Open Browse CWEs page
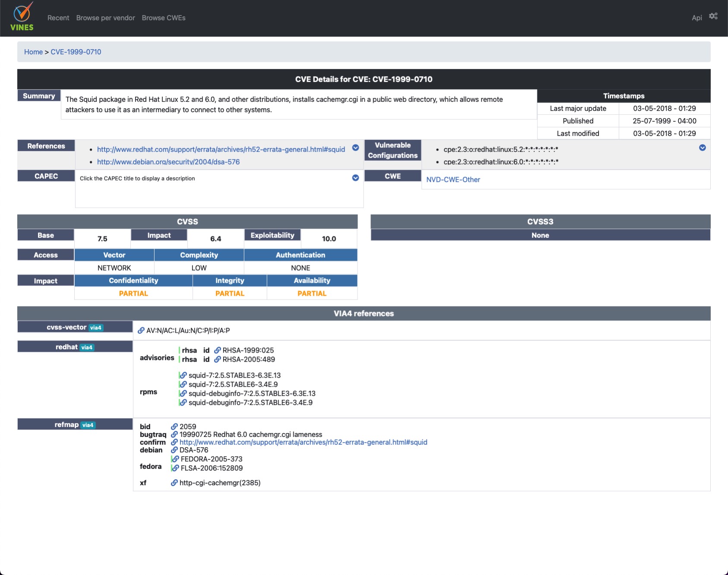Image resolution: width=728 pixels, height=575 pixels. click(x=164, y=18)
